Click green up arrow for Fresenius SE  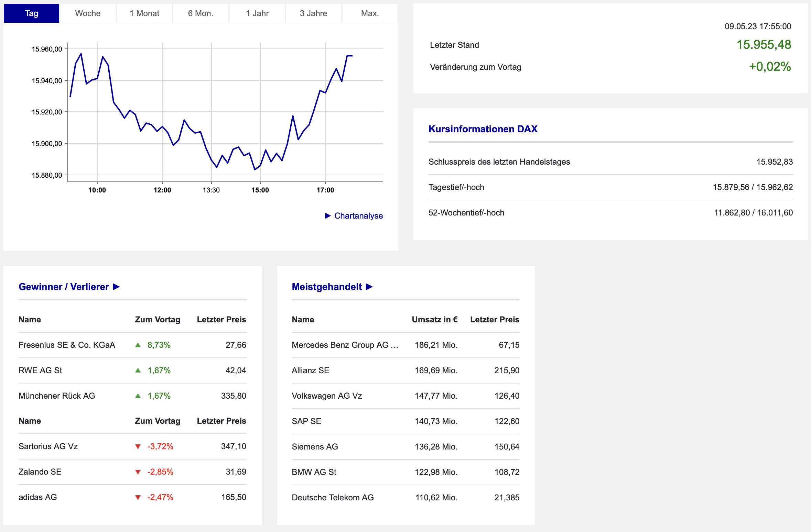point(138,345)
